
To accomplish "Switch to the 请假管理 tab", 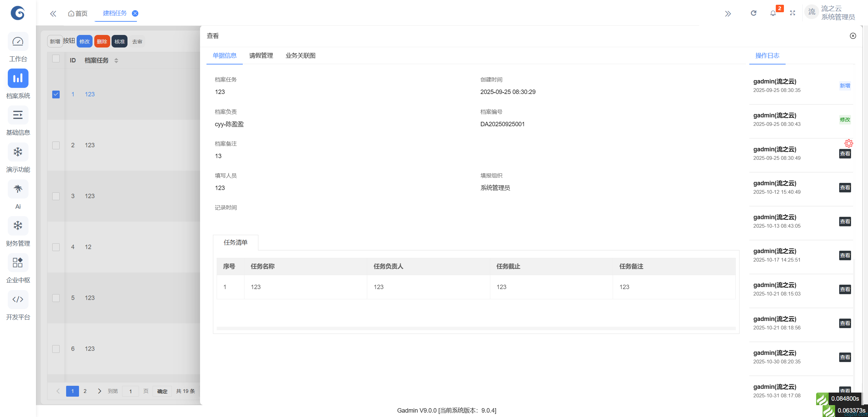I will (261, 55).
